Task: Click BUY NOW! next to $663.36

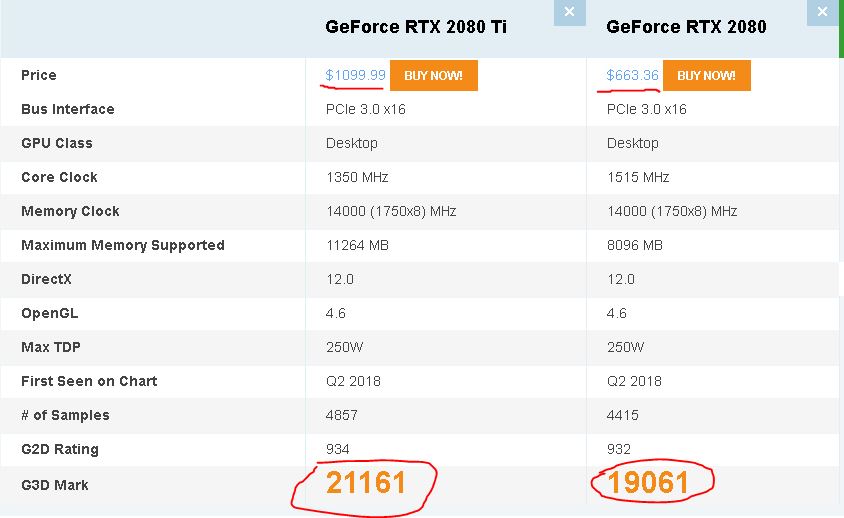Action: pyautogui.click(x=706, y=75)
